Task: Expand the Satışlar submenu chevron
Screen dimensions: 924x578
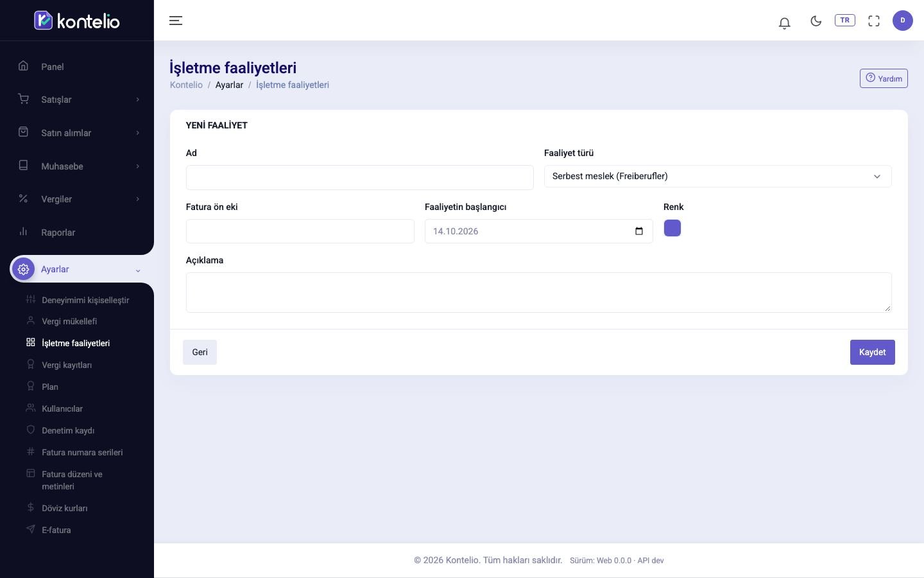Action: (137, 100)
